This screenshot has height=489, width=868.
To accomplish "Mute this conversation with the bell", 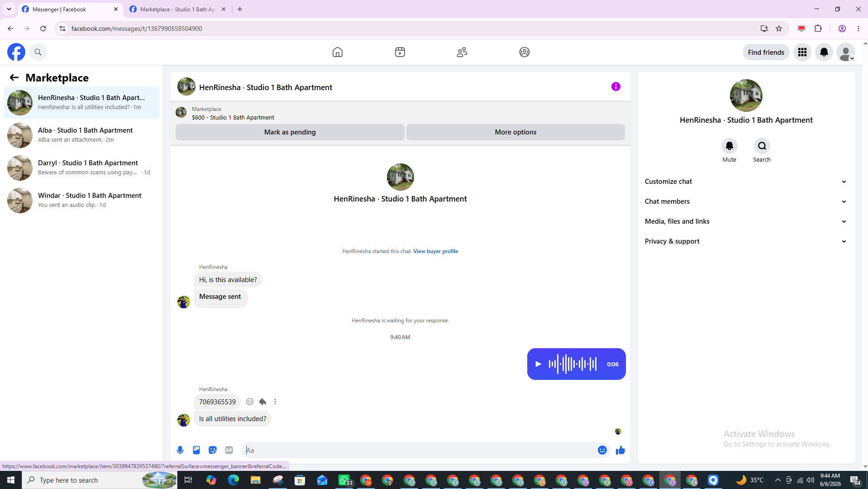I will (730, 146).
